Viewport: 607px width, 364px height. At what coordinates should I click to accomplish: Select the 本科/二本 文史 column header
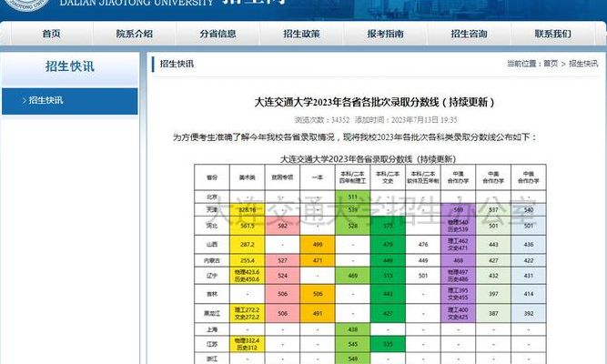tap(388, 177)
